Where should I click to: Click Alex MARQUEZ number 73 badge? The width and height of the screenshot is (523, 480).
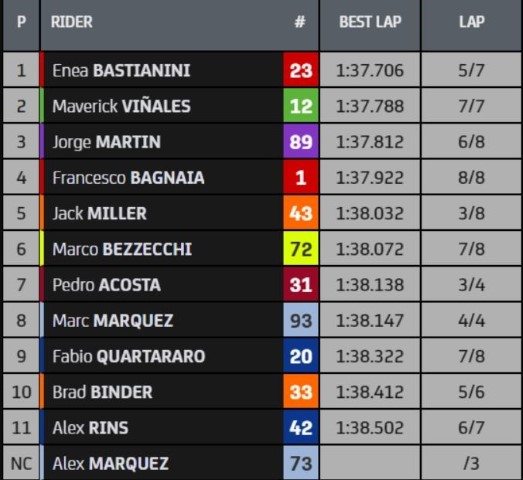click(x=301, y=463)
